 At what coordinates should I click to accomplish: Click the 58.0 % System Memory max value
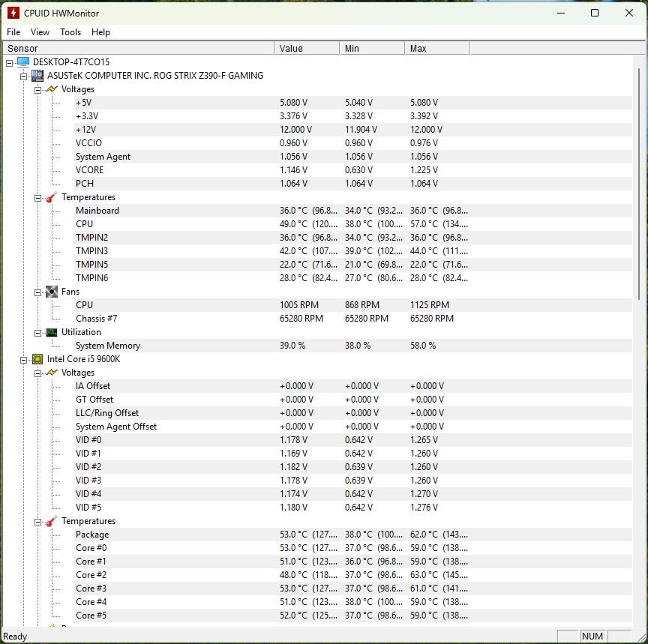click(423, 346)
